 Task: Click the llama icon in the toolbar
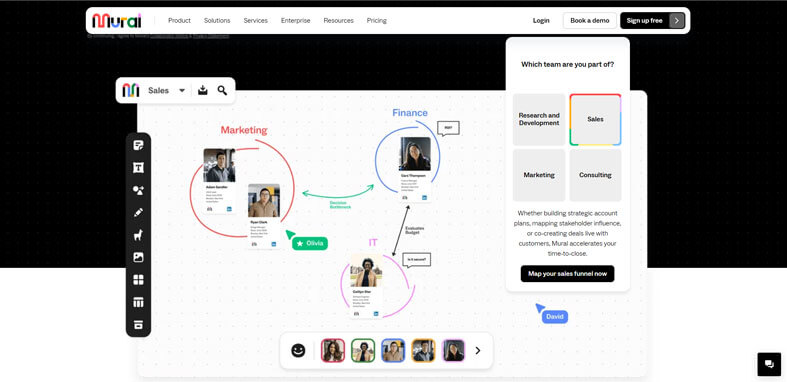[x=138, y=235]
